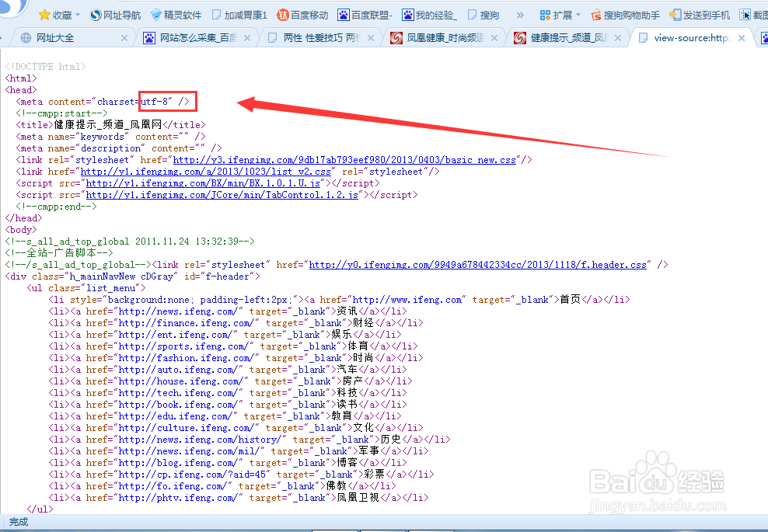
Task: Open the 精灵软件 bookmark
Action: click(x=176, y=16)
